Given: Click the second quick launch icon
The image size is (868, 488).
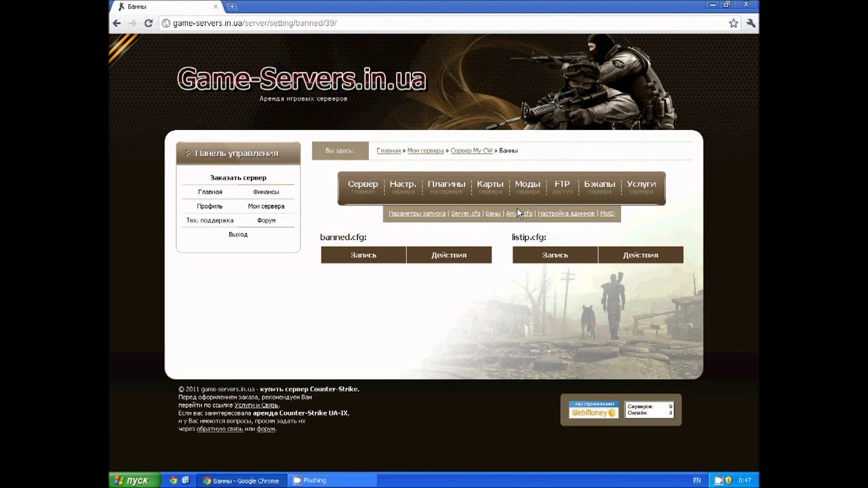Looking at the screenshot, I should tap(185, 481).
